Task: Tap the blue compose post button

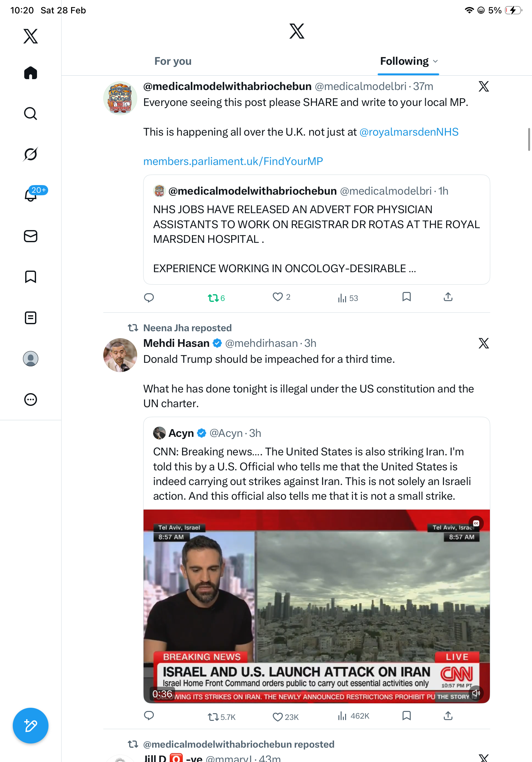Action: pos(31,726)
